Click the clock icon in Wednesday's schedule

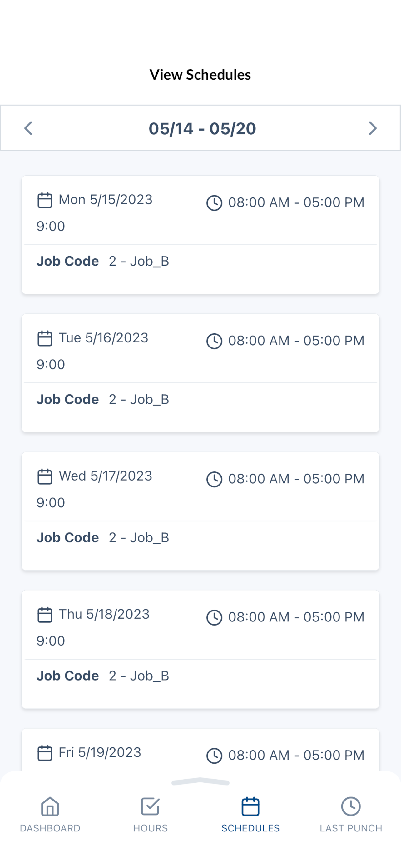(214, 479)
